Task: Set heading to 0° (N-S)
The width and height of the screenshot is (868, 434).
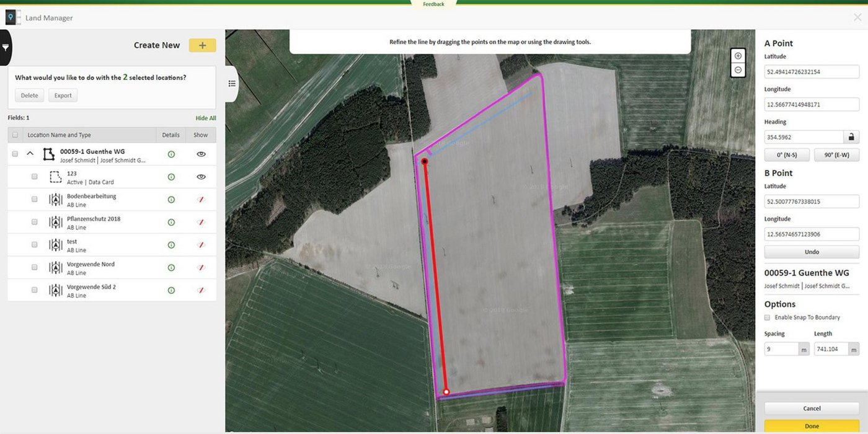Action: [x=787, y=155]
